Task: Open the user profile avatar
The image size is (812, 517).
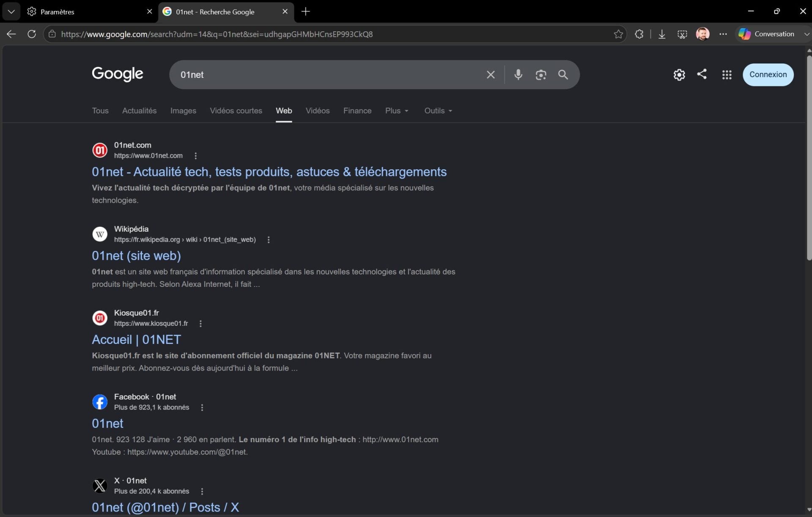Action: (x=702, y=34)
